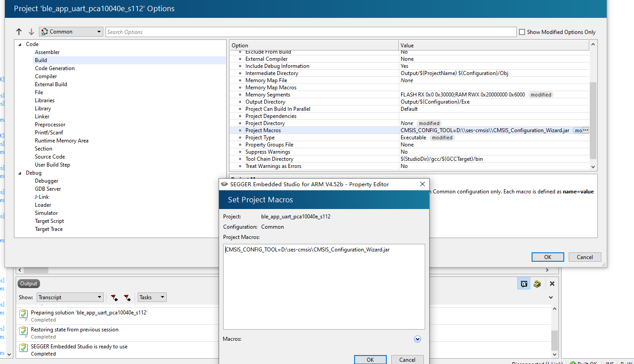The image size is (634, 364).
Task: Click the up navigation arrow icon
Action: (x=19, y=31)
